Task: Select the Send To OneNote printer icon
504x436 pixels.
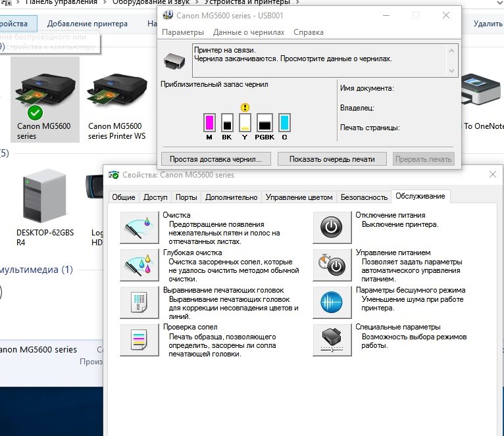Action: click(482, 101)
